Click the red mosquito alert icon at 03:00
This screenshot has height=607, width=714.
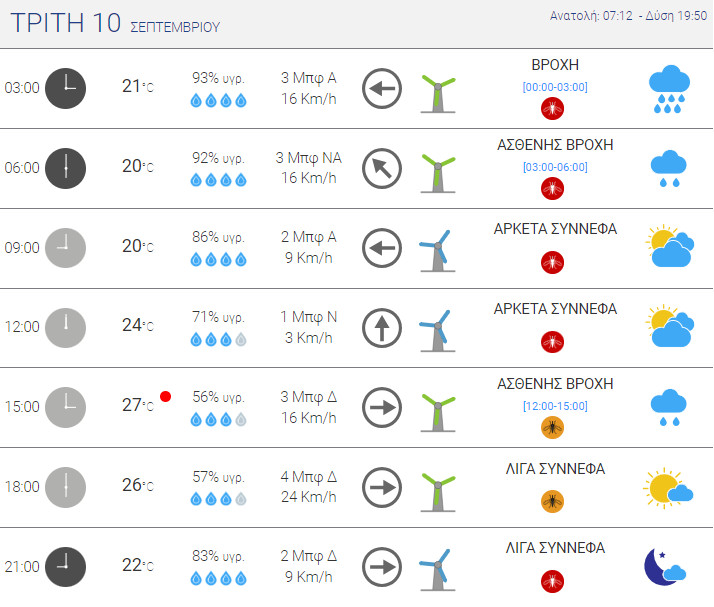point(552,109)
